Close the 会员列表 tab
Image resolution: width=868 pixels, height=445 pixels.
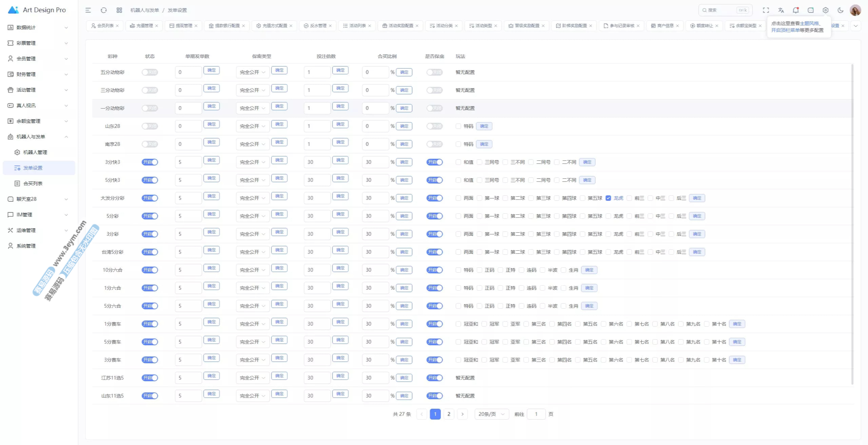tap(117, 26)
